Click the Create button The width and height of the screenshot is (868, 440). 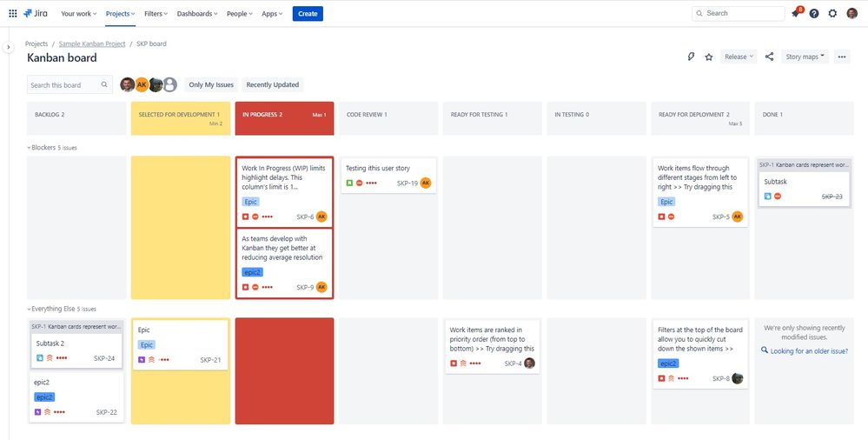(x=308, y=13)
